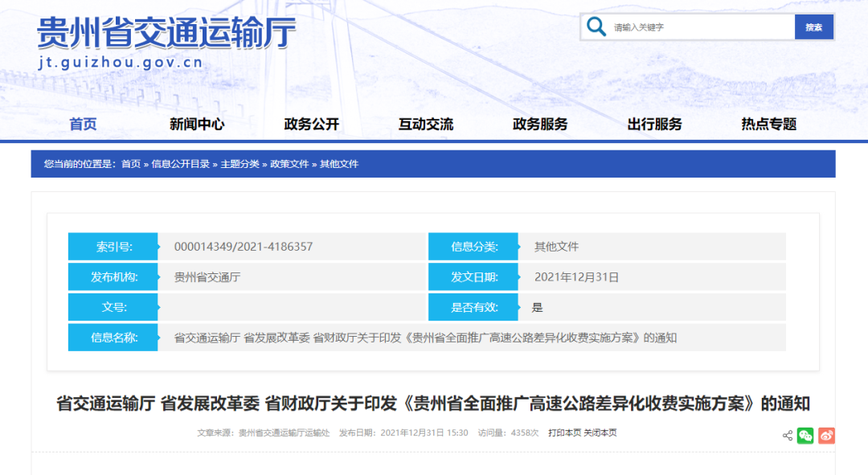Image resolution: width=868 pixels, height=475 pixels.
Task: Open the 热点专题 menu item
Action: pyautogui.click(x=768, y=124)
